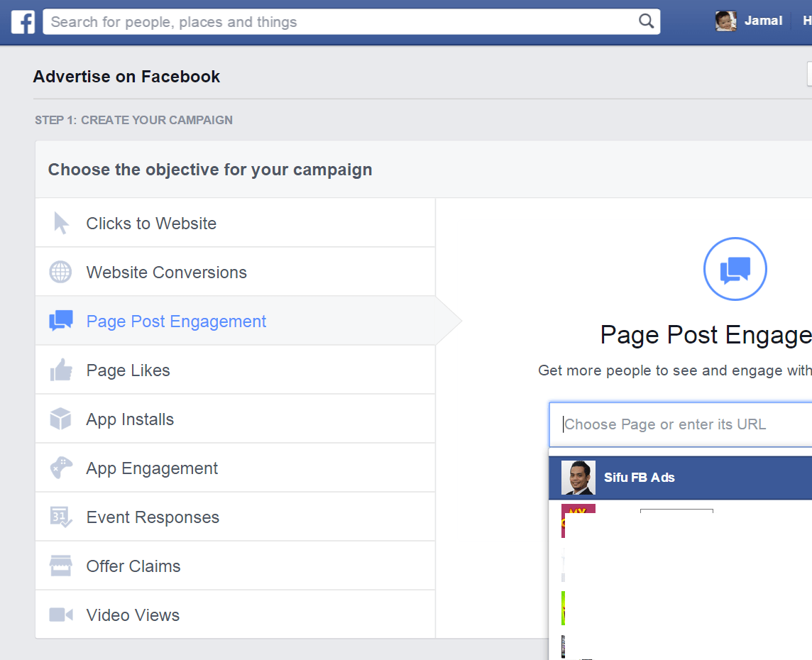
Task: Open the Jamal profile link
Action: (x=763, y=21)
